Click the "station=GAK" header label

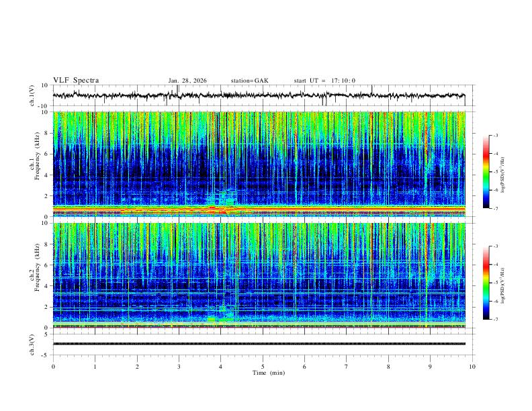coord(249,81)
